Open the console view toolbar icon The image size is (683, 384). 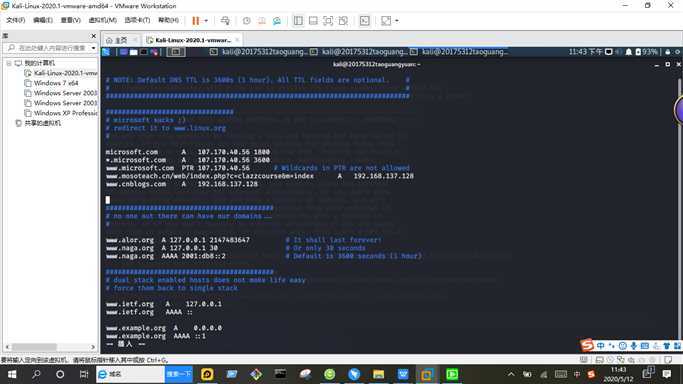[365, 20]
